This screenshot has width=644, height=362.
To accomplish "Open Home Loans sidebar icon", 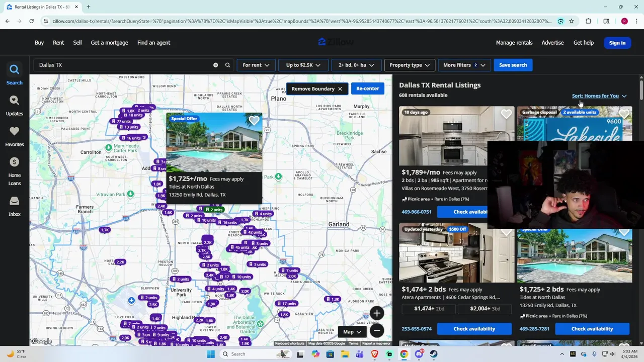I will tap(14, 162).
